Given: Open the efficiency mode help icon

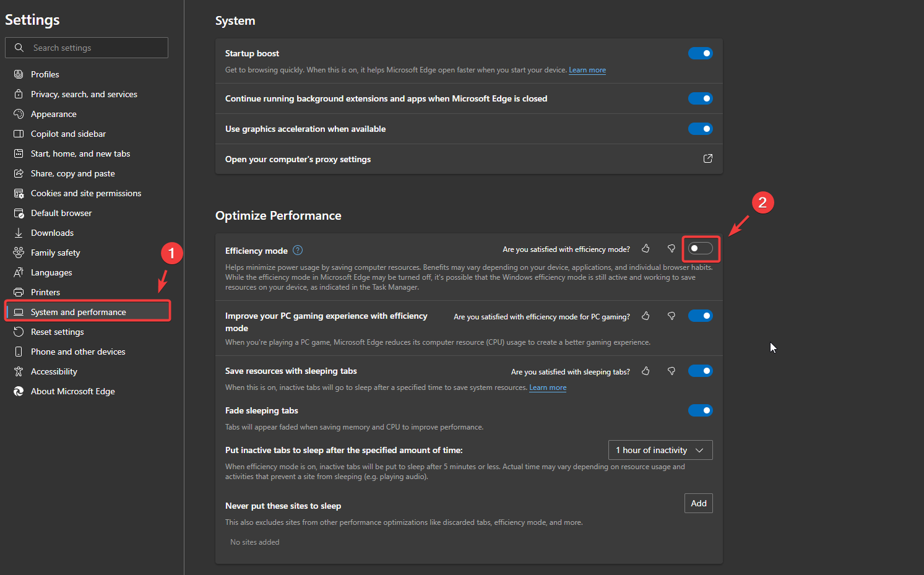Looking at the screenshot, I should point(298,251).
